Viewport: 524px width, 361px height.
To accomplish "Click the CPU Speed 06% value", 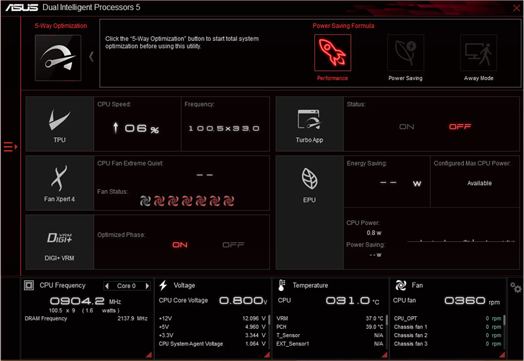I will pyautogui.click(x=142, y=128).
